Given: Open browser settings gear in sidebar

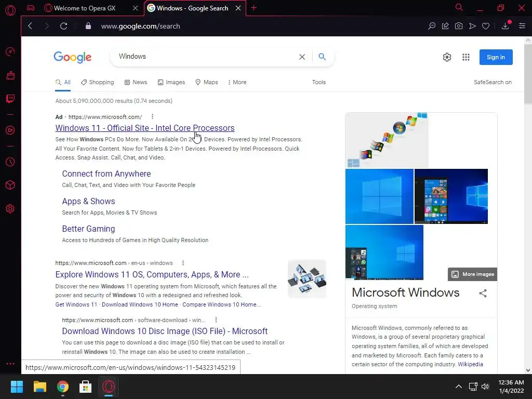Looking at the screenshot, I should pos(10,209).
